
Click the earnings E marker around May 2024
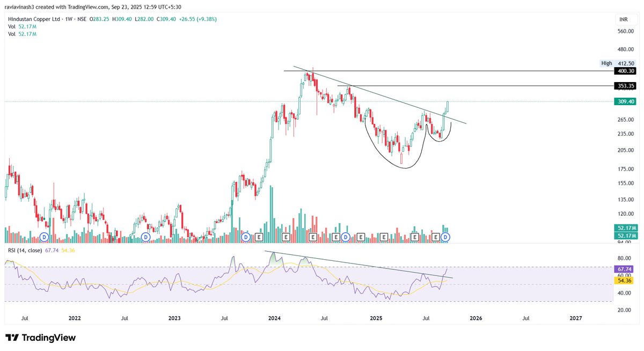tap(313, 237)
